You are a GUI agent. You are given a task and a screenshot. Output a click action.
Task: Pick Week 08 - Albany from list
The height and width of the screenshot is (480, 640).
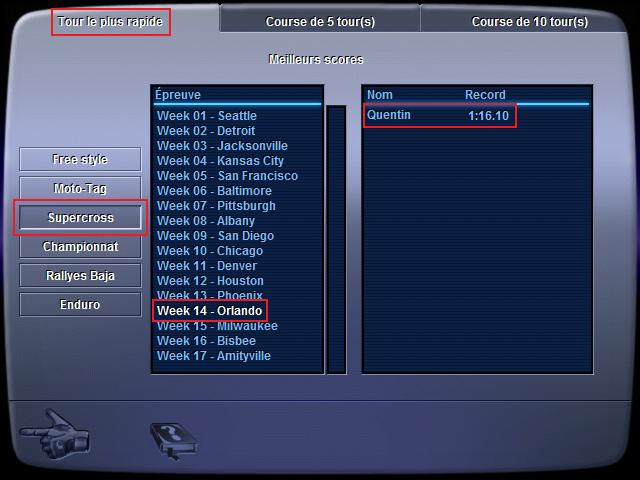point(206,221)
